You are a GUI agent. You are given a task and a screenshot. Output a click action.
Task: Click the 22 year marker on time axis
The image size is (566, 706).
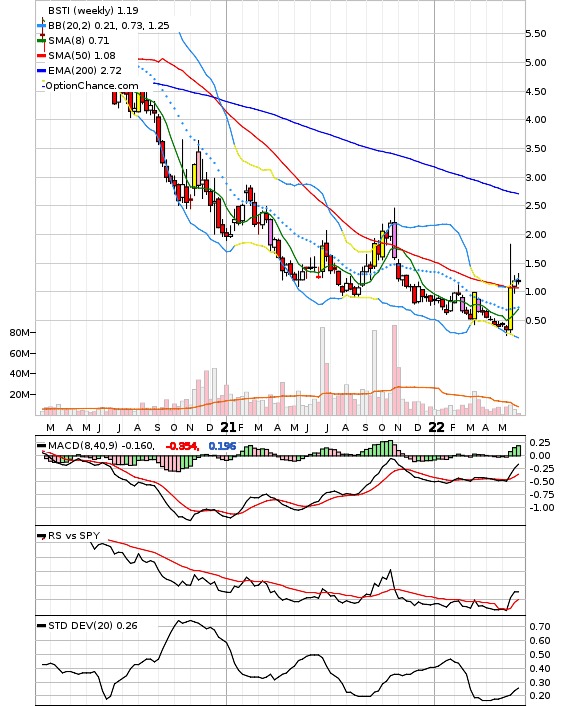coord(436,427)
